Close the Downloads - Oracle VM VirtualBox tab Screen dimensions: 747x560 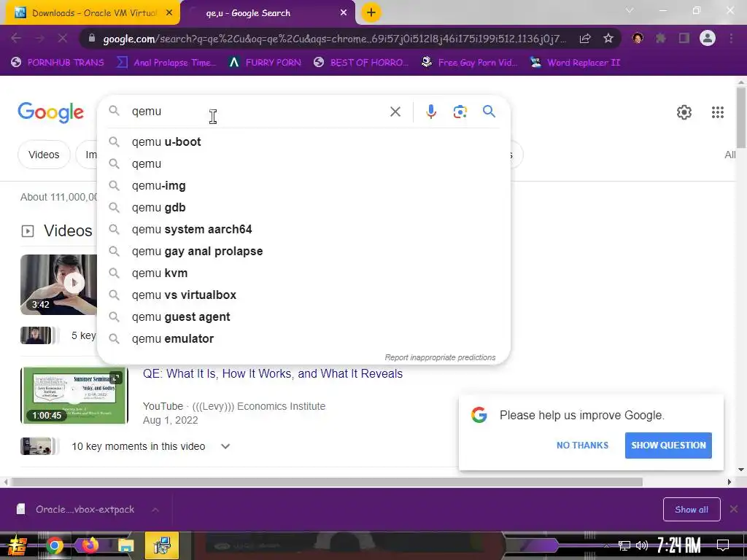coord(169,13)
